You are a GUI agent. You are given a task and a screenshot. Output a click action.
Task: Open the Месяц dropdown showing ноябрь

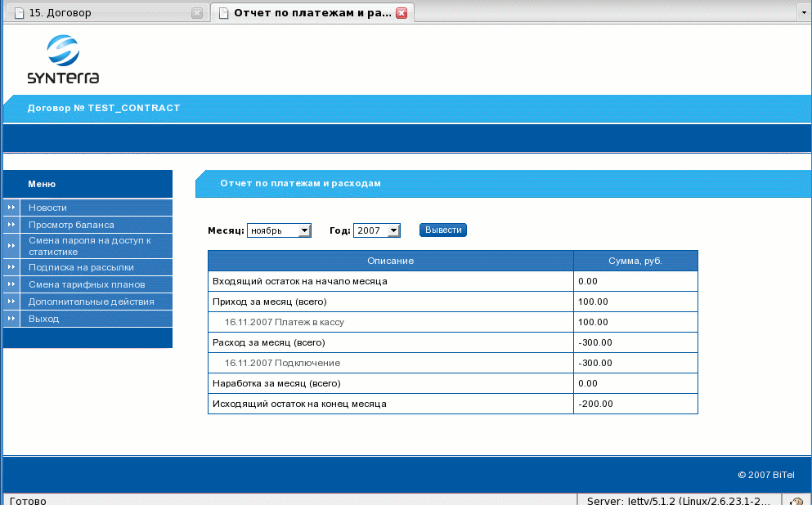(x=279, y=231)
